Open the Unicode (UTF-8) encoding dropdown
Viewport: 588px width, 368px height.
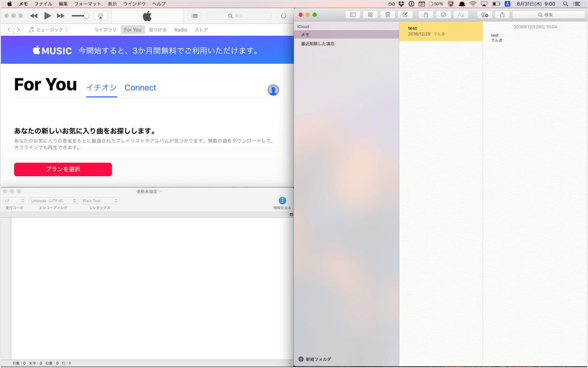point(53,201)
